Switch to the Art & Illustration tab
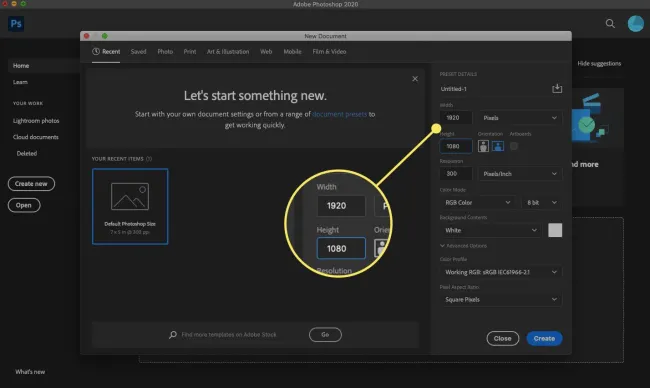650x388 pixels. pos(228,52)
